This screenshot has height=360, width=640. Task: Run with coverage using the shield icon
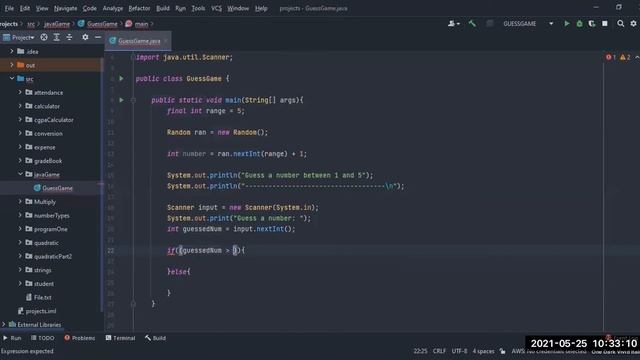(592, 24)
